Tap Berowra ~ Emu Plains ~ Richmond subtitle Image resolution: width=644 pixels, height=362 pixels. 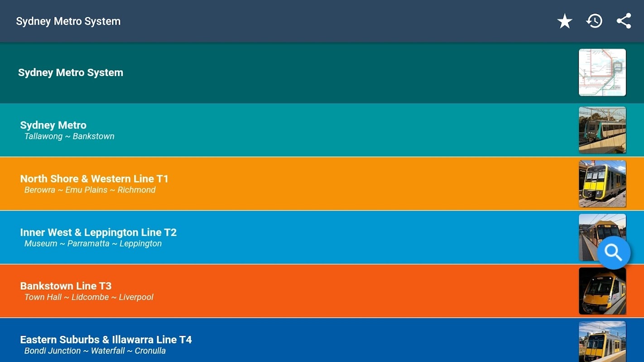pos(90,190)
